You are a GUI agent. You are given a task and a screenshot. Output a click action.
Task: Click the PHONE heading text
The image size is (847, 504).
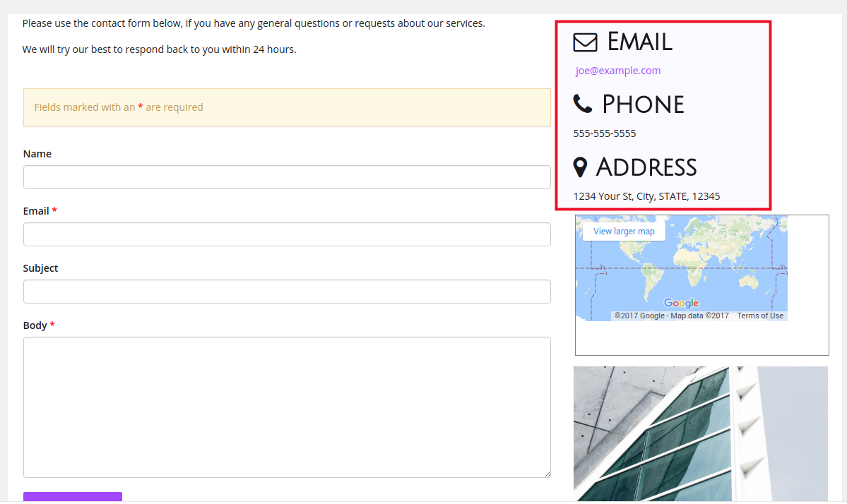(643, 104)
